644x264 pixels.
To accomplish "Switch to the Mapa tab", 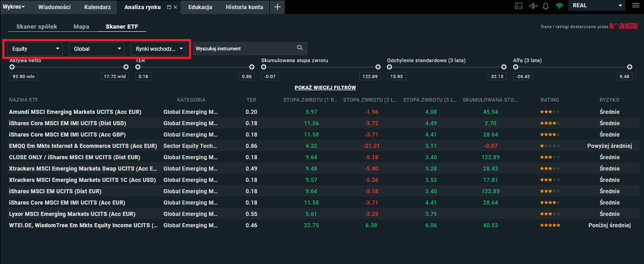I will tap(81, 26).
